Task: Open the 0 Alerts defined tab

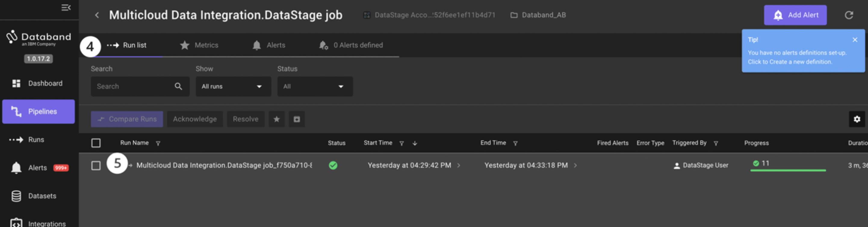Action: (x=351, y=45)
